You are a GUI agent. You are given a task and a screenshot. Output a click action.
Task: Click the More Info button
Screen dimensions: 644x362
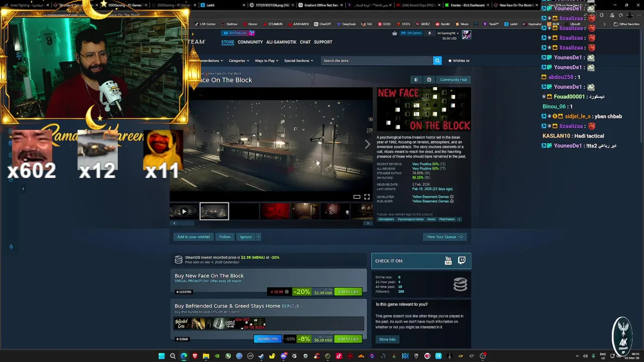click(x=387, y=339)
